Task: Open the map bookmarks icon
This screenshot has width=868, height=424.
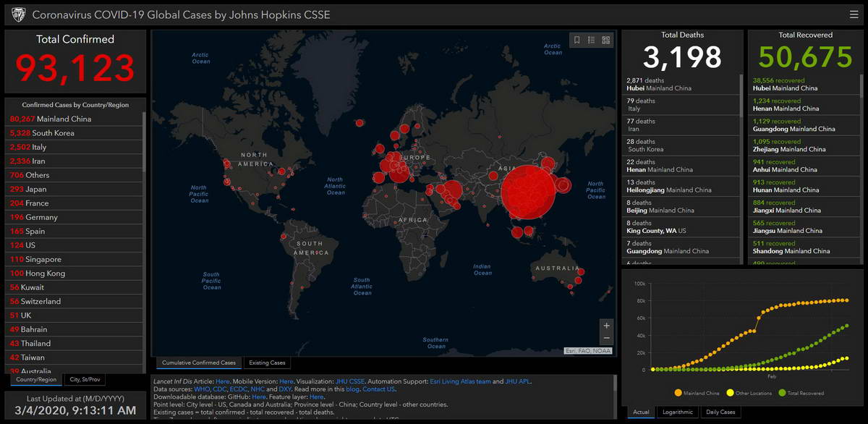Action: pos(576,40)
